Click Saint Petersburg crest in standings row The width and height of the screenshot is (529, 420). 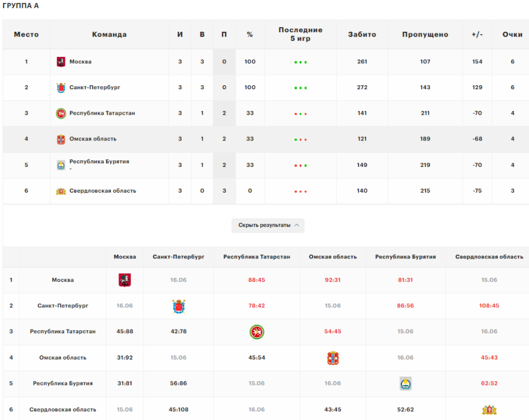click(x=61, y=88)
